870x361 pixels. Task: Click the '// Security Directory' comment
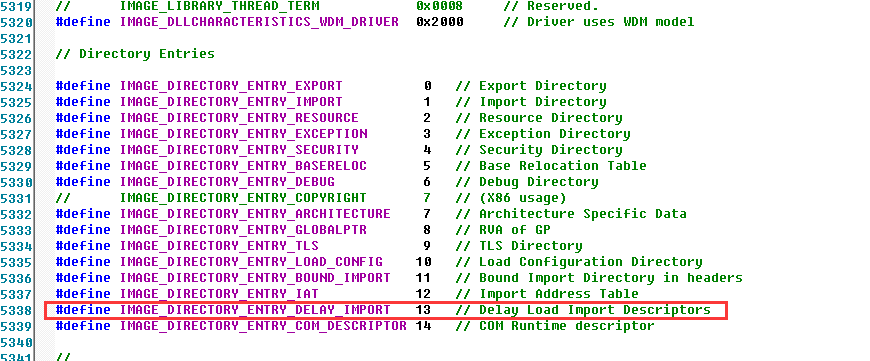[539, 150]
